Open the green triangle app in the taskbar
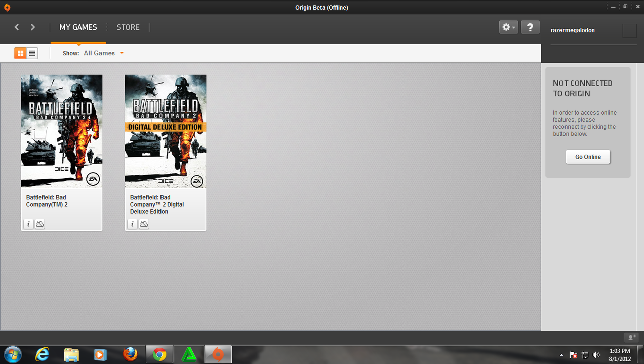 [189, 355]
